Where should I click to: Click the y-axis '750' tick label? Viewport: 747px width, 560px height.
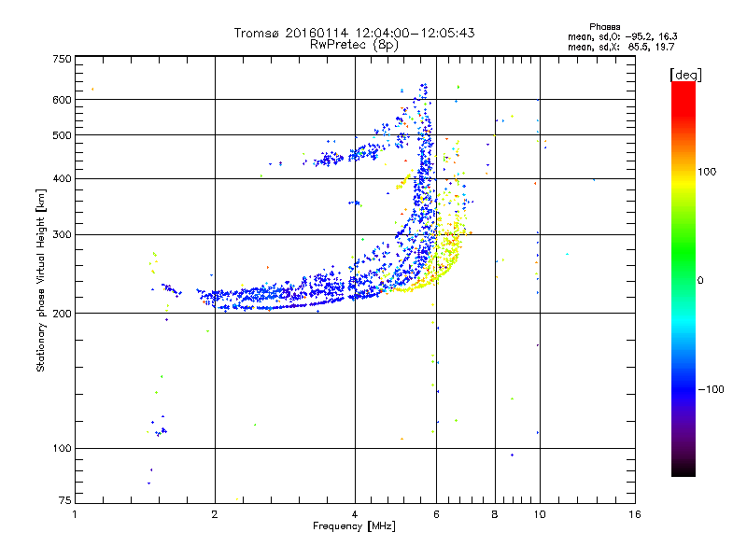click(x=62, y=59)
